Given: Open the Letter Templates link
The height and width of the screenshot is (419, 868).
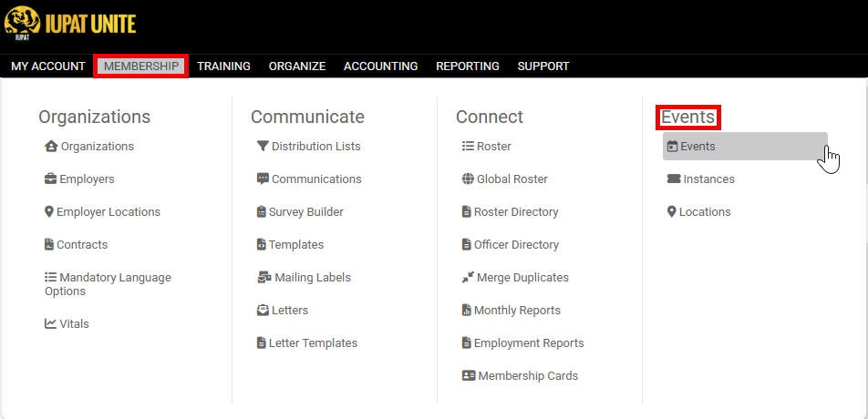Looking at the screenshot, I should 314,342.
